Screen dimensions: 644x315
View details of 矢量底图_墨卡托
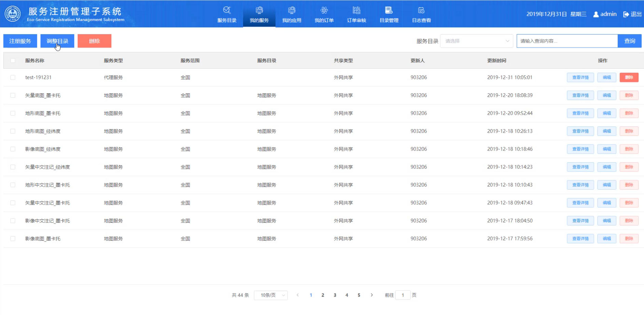click(x=580, y=95)
